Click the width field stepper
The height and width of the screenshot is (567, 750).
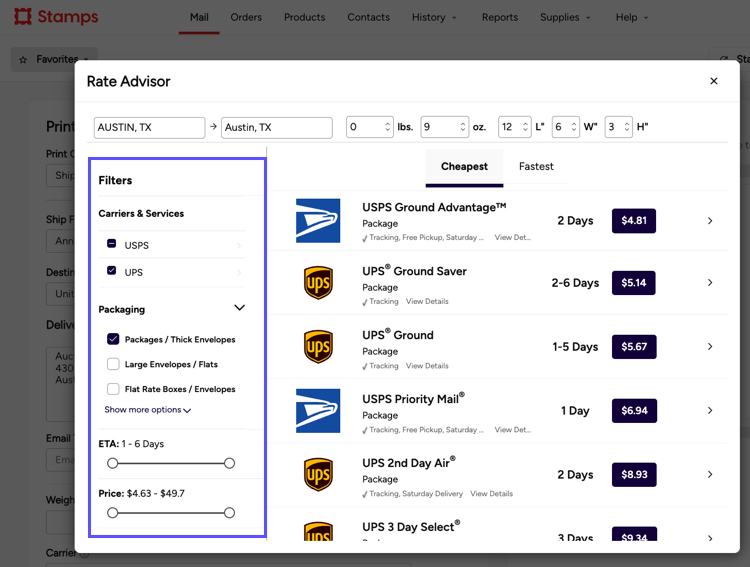[x=574, y=127]
